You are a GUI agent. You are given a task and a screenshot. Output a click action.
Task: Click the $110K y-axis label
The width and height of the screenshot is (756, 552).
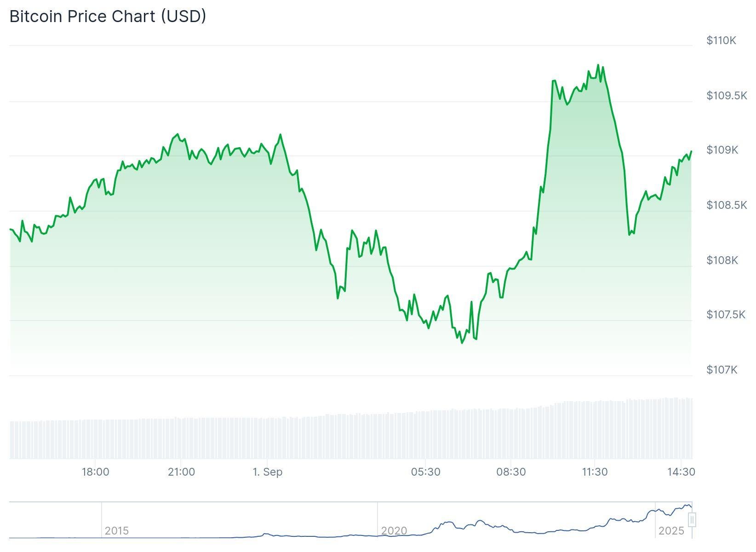tap(721, 40)
